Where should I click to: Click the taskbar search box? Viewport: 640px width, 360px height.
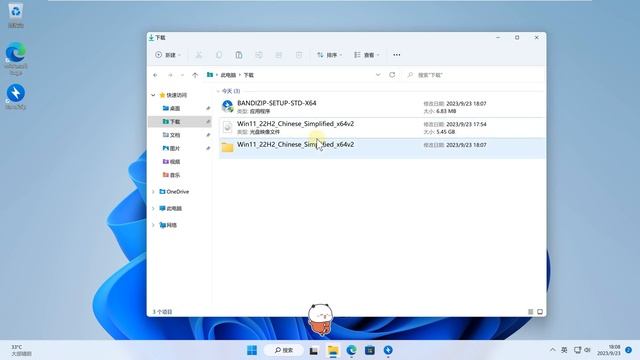coord(284,350)
